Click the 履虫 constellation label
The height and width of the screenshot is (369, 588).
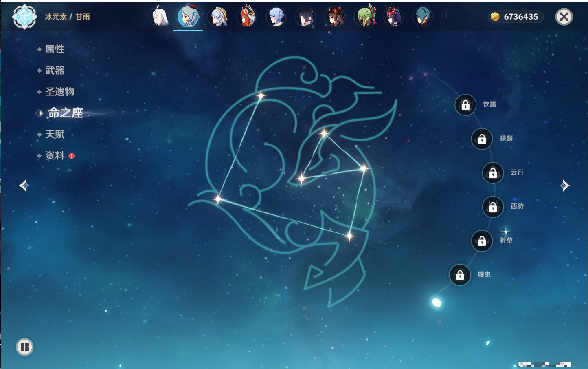pyautogui.click(x=484, y=274)
